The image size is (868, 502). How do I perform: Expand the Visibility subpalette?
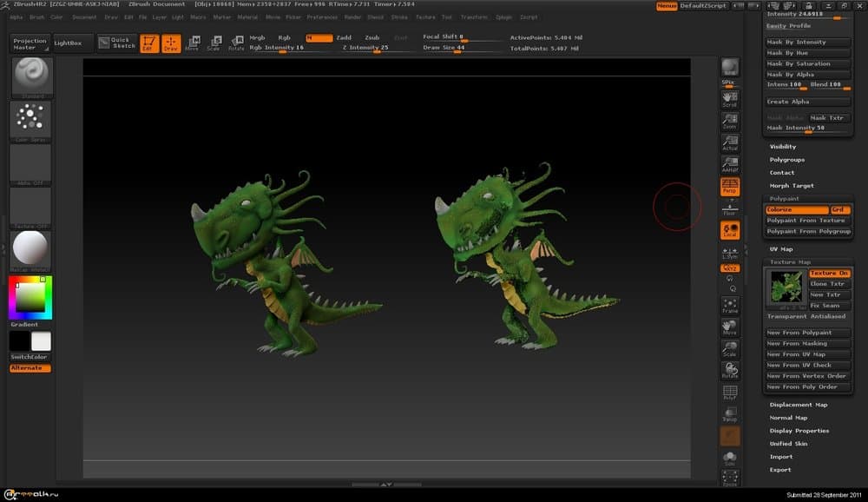[x=782, y=147]
